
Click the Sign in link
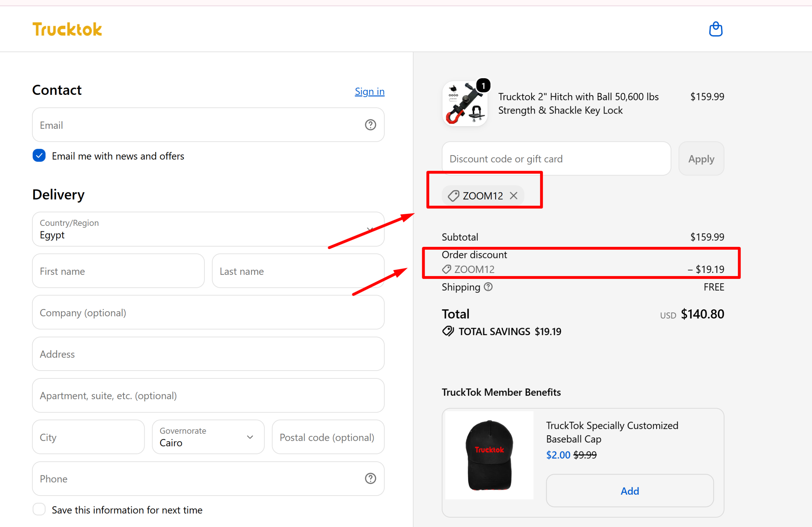coord(370,91)
